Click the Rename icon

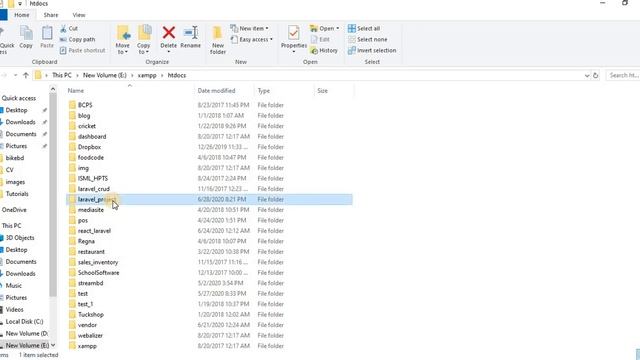(191, 33)
